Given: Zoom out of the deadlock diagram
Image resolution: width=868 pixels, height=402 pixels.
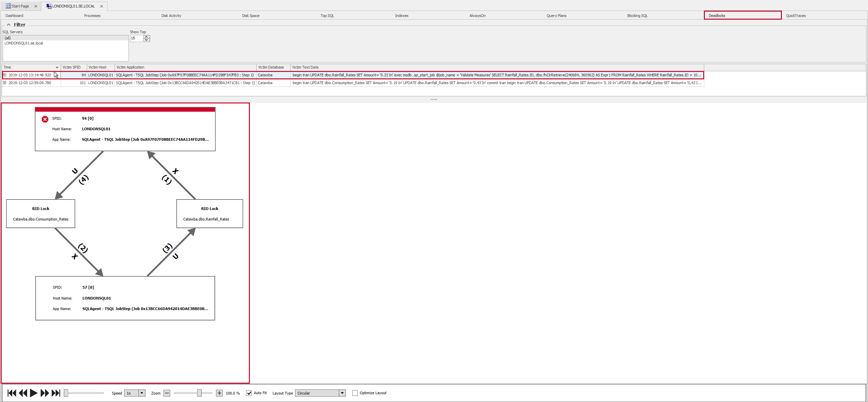Looking at the screenshot, I should (167, 393).
